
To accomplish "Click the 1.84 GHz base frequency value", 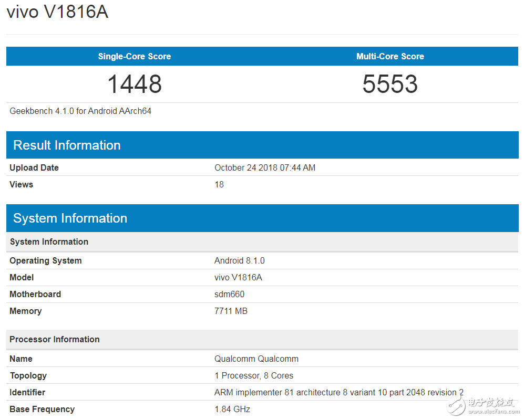I will [x=232, y=409].
